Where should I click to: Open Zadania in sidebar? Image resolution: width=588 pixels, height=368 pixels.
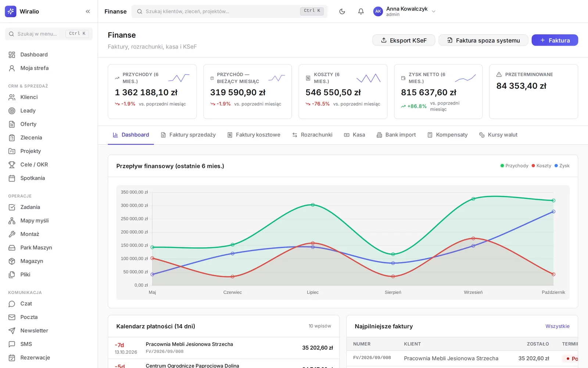pyautogui.click(x=49, y=207)
